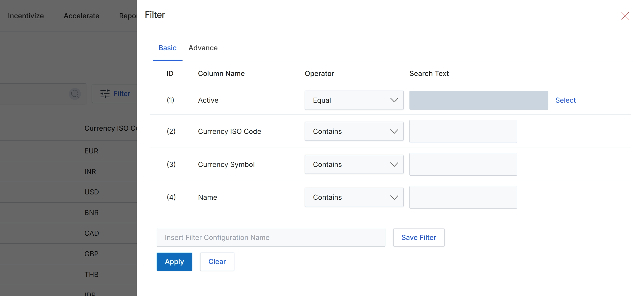Screen dimensions: 644x296
Task: Select the USD currency row
Action: click(x=68, y=192)
